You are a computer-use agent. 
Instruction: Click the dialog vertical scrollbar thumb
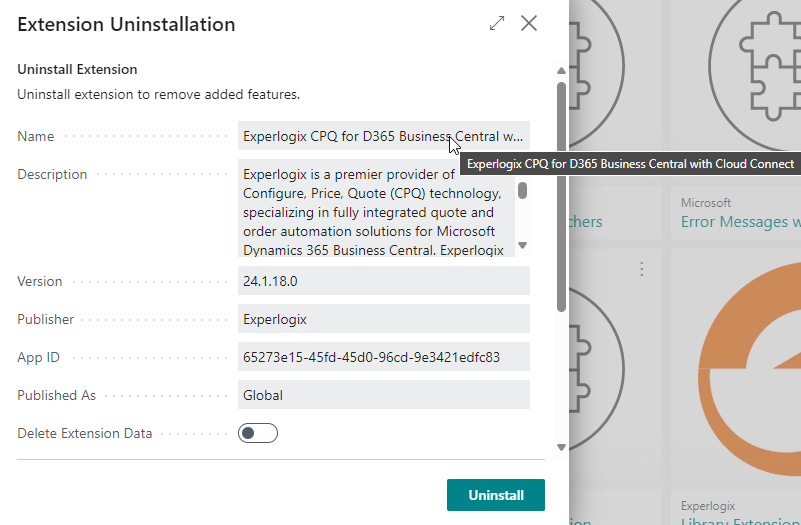(x=561, y=197)
